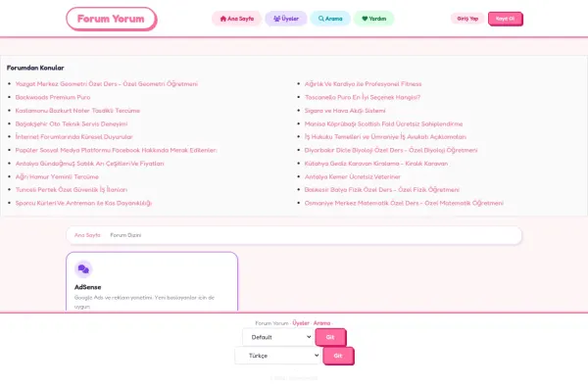Screen dimensions: 588x387
Task: Open Antalya Kemer Ücretsiz Veteriner topic
Action: tap(353, 176)
